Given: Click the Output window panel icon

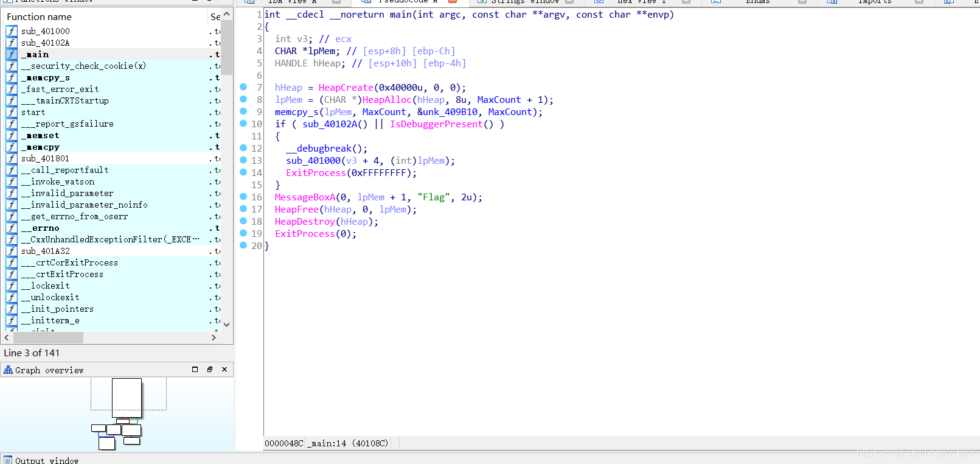Looking at the screenshot, I should (8, 460).
